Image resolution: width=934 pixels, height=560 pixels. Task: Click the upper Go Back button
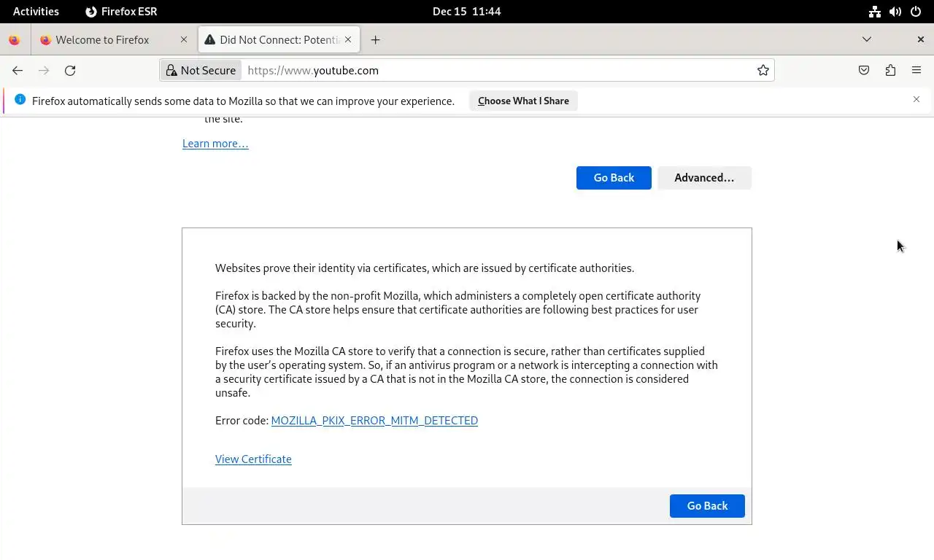click(x=614, y=178)
